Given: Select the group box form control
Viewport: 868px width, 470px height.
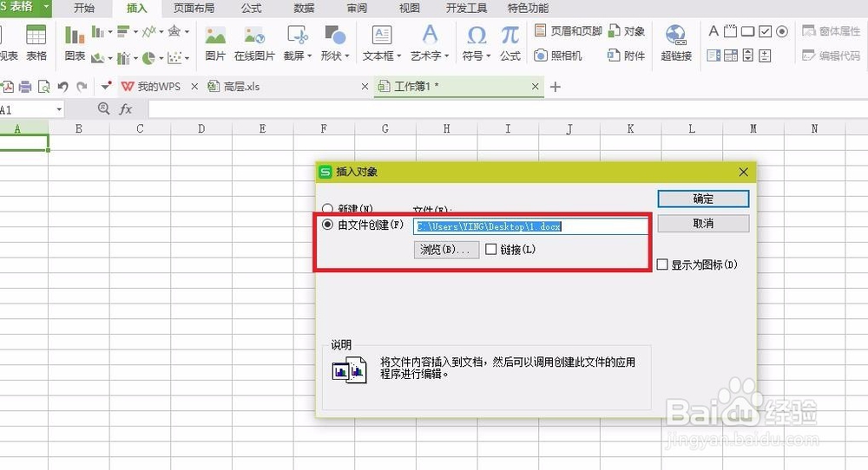Looking at the screenshot, I should click(730, 31).
